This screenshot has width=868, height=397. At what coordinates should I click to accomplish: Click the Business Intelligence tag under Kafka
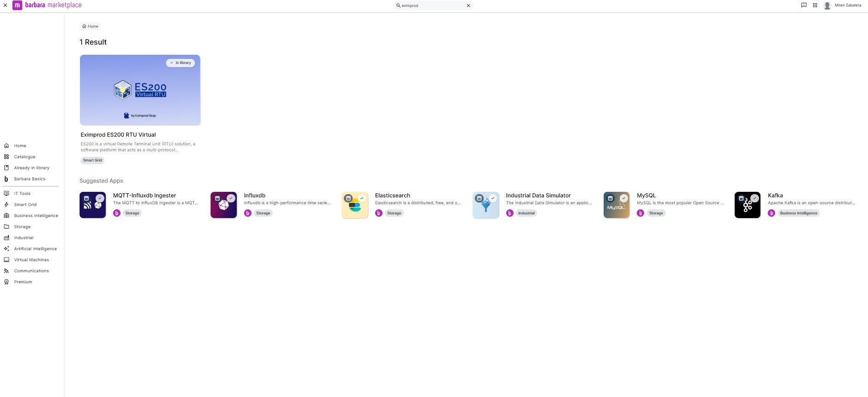tap(799, 213)
